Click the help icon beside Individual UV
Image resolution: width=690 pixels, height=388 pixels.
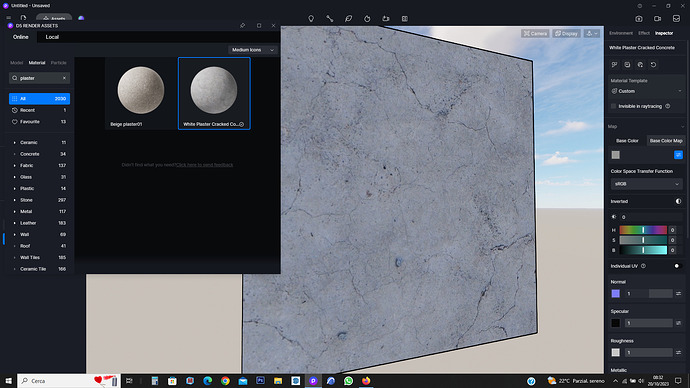pyautogui.click(x=643, y=266)
